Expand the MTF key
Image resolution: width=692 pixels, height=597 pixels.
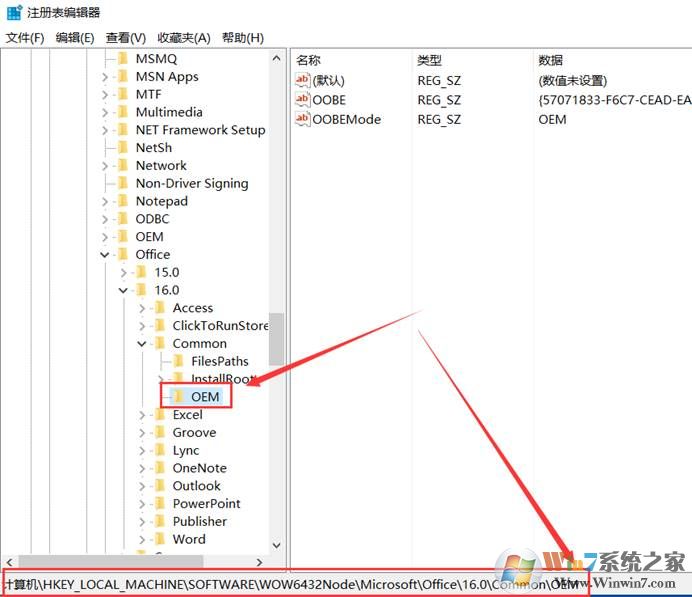tap(105, 94)
